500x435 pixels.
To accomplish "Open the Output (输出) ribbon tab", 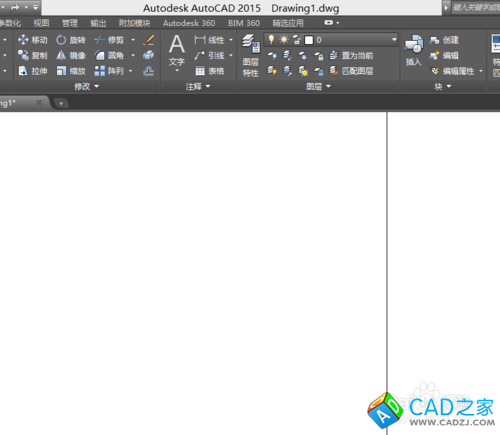I will point(98,23).
